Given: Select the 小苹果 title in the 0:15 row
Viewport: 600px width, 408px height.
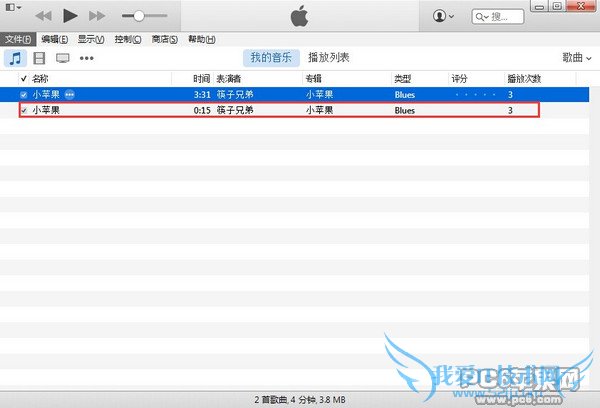Looking at the screenshot, I should click(x=46, y=110).
